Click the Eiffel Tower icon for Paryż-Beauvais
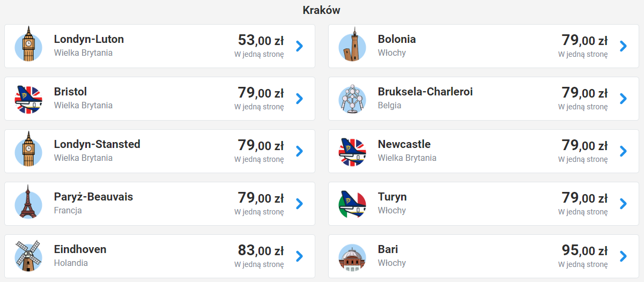This screenshot has height=282, width=644. click(28, 203)
